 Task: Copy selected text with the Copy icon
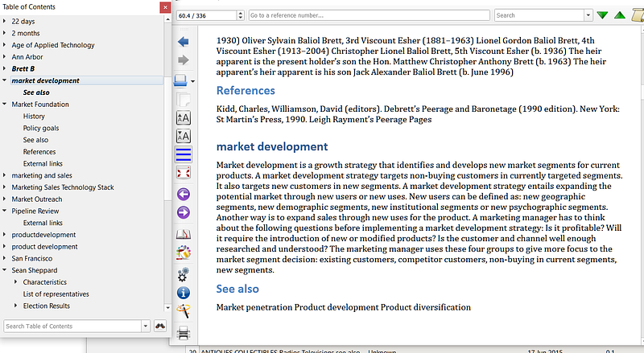(184, 100)
